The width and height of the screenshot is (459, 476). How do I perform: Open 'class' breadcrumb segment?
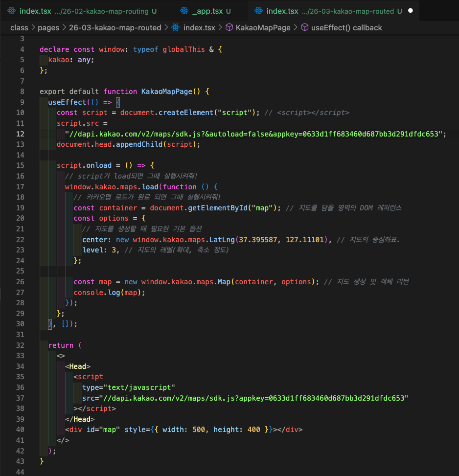point(19,27)
